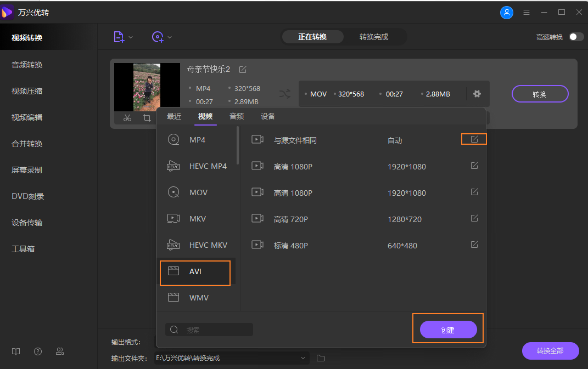
Task: Click the account avatar icon
Action: (x=506, y=13)
